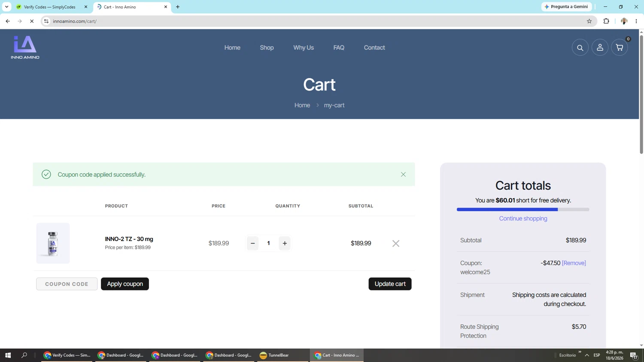This screenshot has height=362, width=644.
Task: Bookmark this page with the star icon
Action: [589, 21]
